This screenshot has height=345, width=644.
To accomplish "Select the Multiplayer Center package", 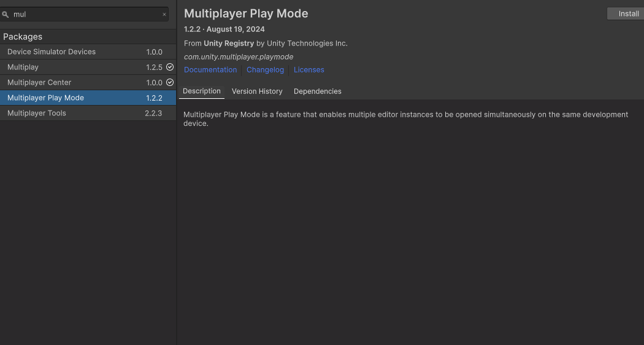I will pyautogui.click(x=88, y=82).
